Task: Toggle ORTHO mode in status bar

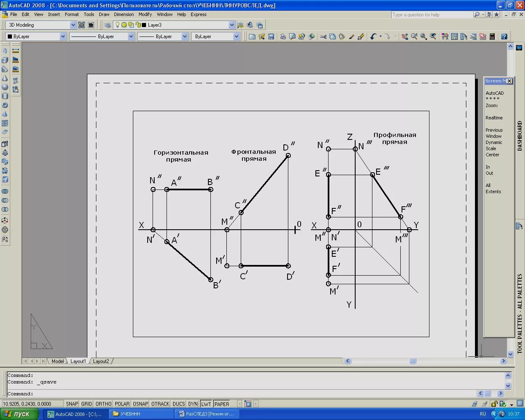Action: pos(103,404)
